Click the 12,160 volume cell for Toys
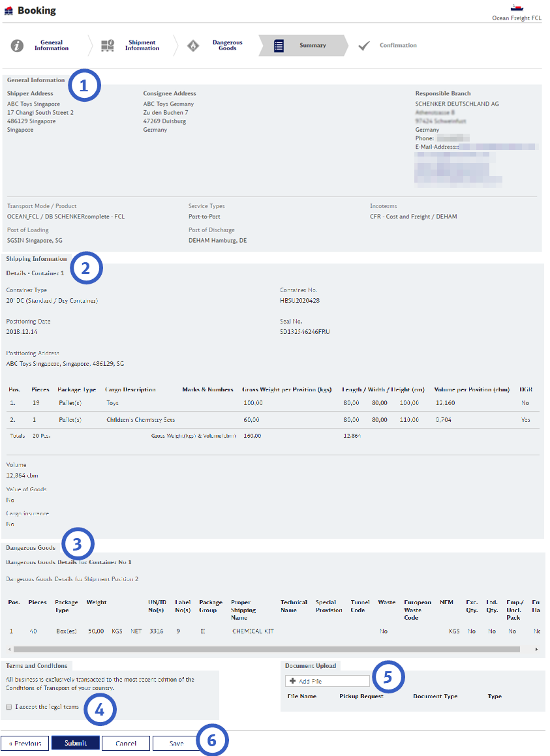The height and width of the screenshot is (756, 550). [x=446, y=402]
